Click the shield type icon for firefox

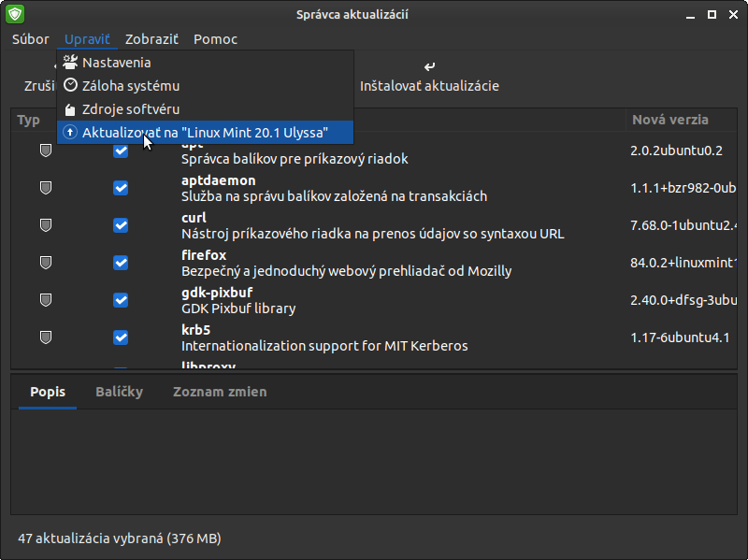tap(45, 263)
